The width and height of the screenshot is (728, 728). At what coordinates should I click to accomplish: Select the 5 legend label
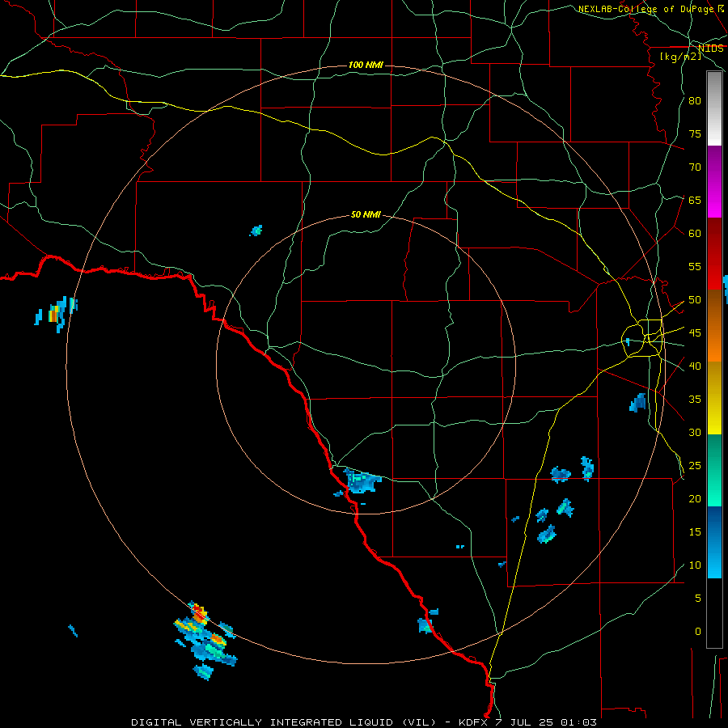click(x=698, y=599)
